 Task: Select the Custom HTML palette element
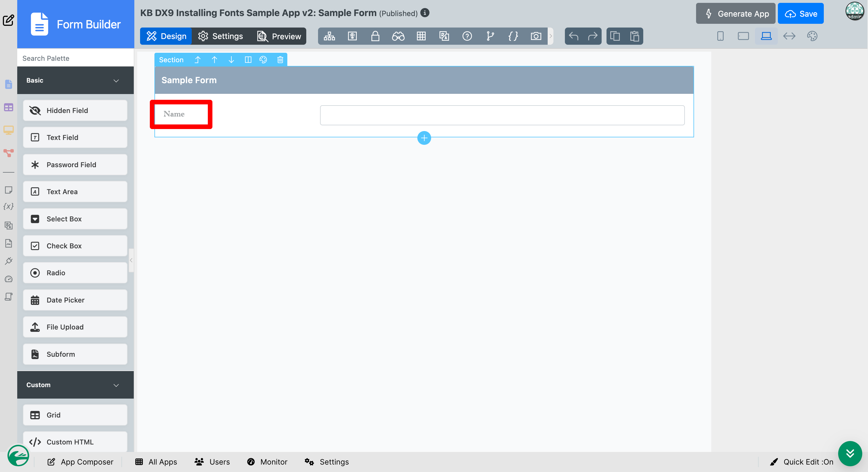[75, 442]
